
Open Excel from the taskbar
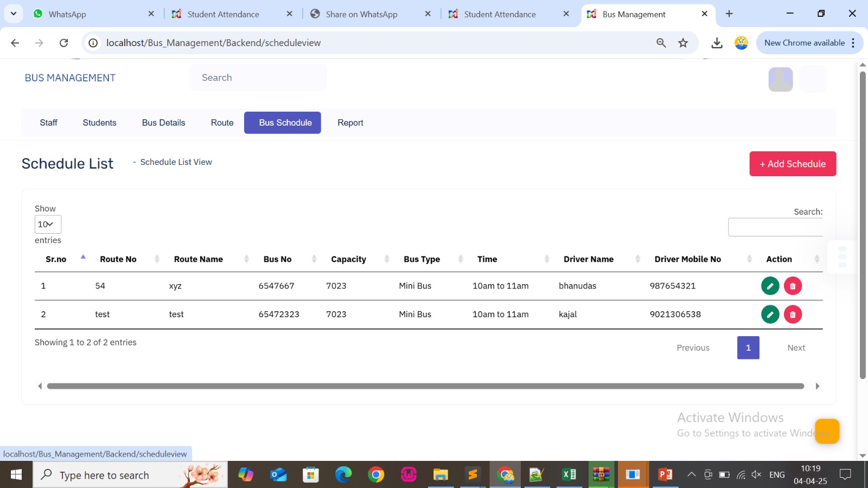coord(569,475)
